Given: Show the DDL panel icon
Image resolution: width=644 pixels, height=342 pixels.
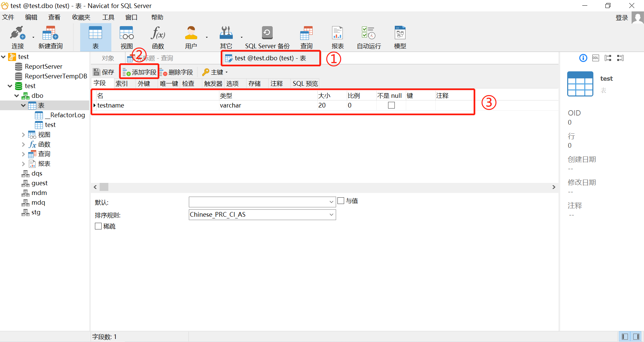Looking at the screenshot, I should pos(596,58).
